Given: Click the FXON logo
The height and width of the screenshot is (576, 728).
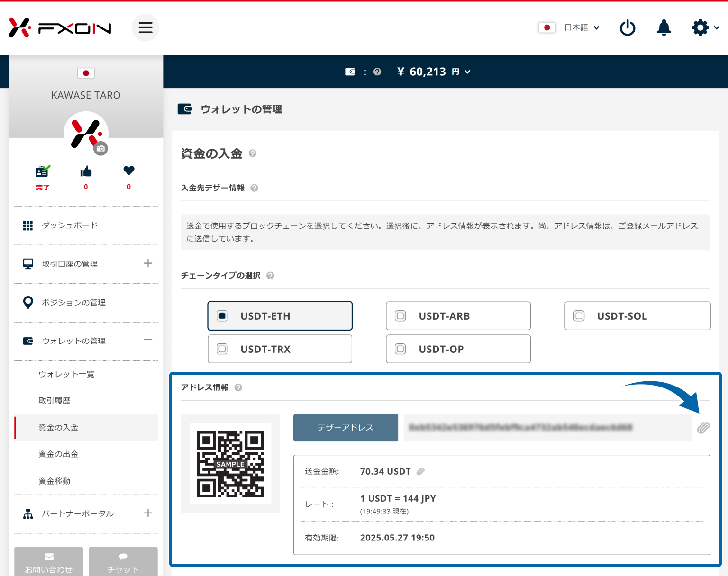Looking at the screenshot, I should click(x=60, y=28).
